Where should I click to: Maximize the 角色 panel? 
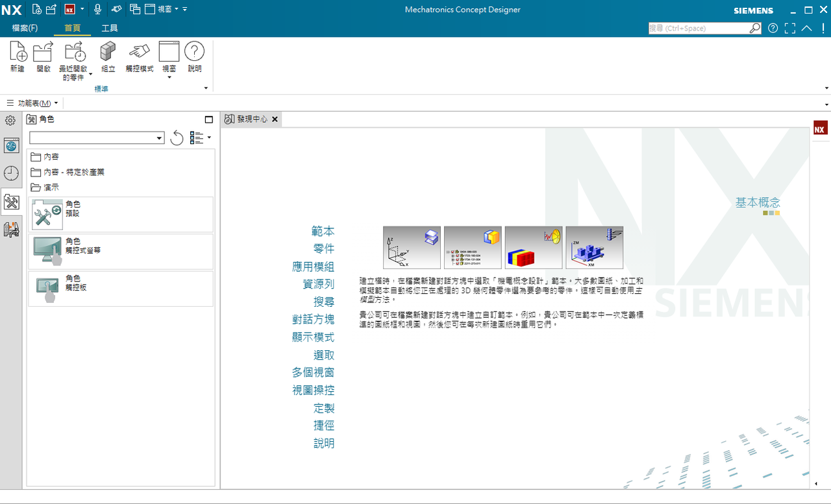209,119
